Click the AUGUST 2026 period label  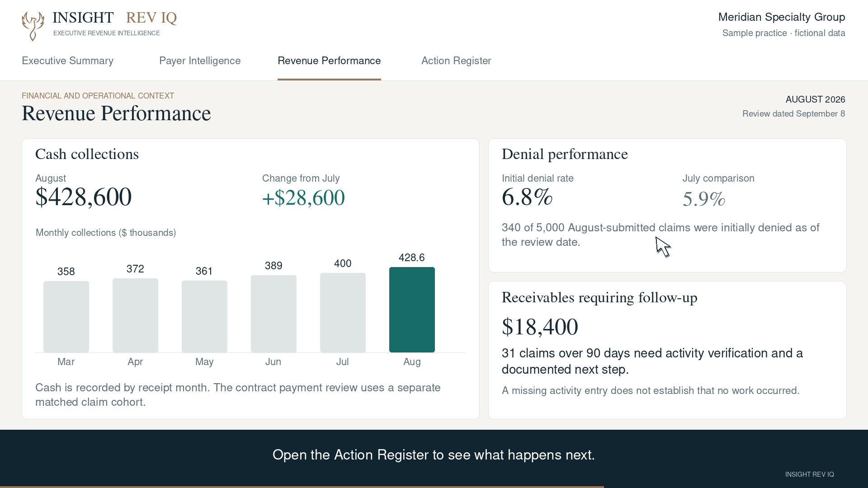(815, 99)
